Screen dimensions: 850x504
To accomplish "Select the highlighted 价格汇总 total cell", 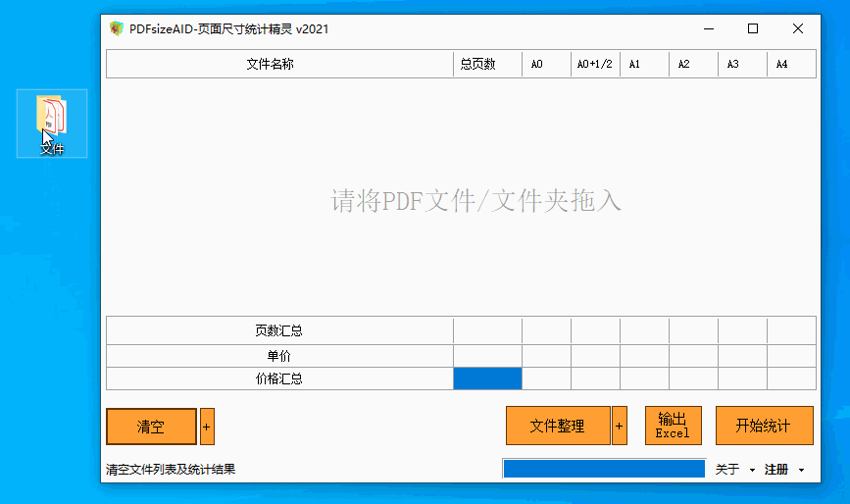I will 487,378.
